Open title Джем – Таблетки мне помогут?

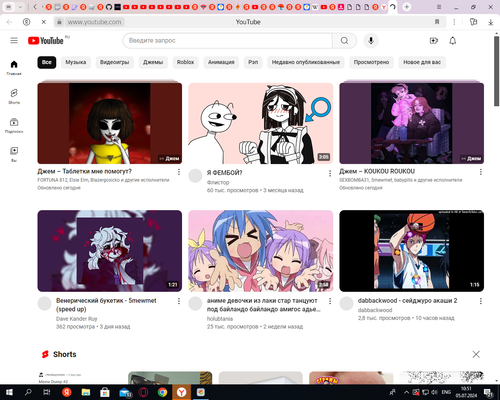[84, 171]
